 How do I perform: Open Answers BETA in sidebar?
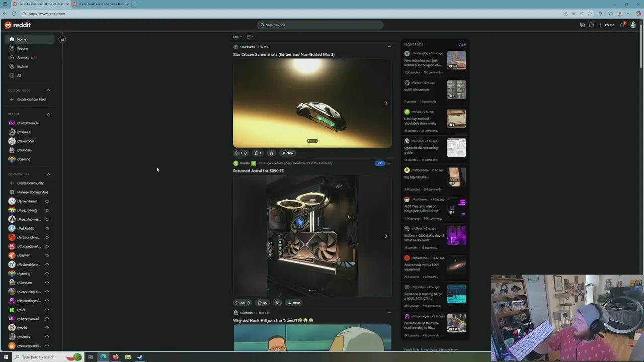(x=29, y=57)
